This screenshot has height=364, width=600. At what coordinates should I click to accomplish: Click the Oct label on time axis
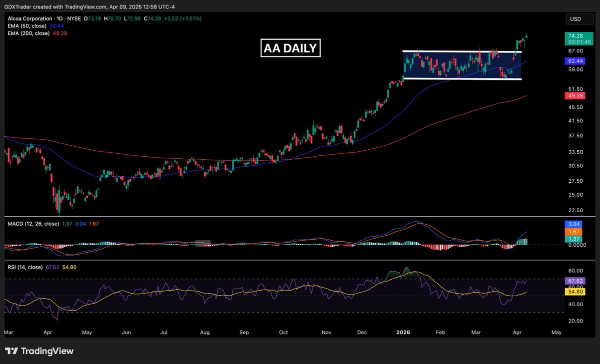(x=283, y=332)
